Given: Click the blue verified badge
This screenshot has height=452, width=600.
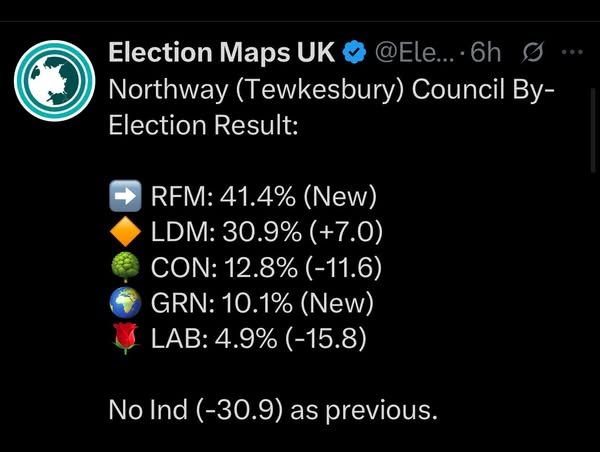Looking at the screenshot, I should [355, 51].
